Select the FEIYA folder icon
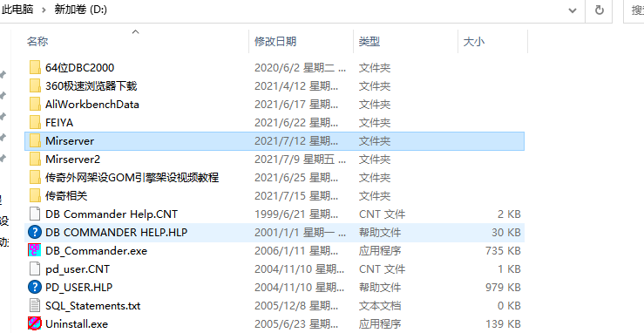The width and height of the screenshot is (644, 333). tap(35, 122)
